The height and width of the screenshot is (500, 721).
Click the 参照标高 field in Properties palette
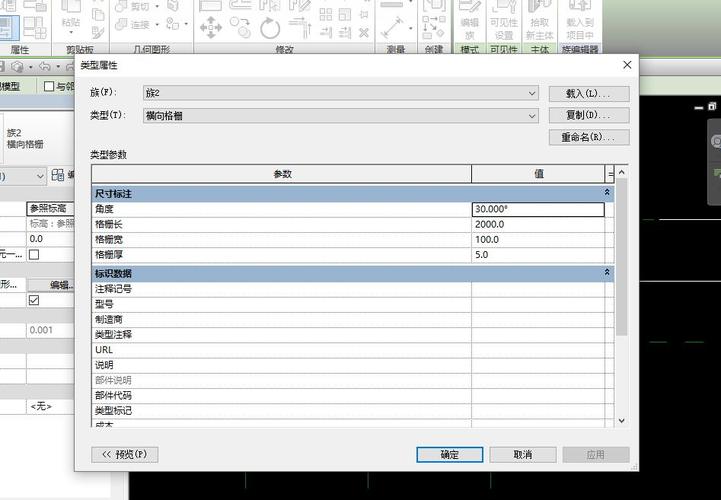[51, 209]
